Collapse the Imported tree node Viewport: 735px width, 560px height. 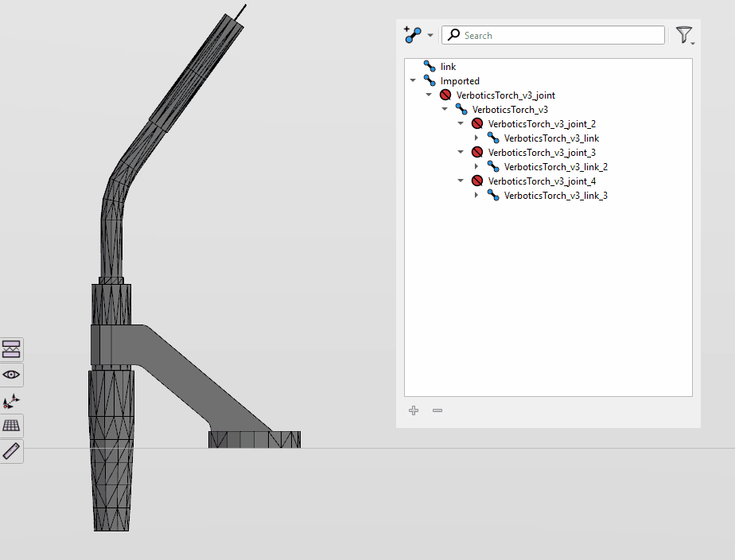click(413, 80)
